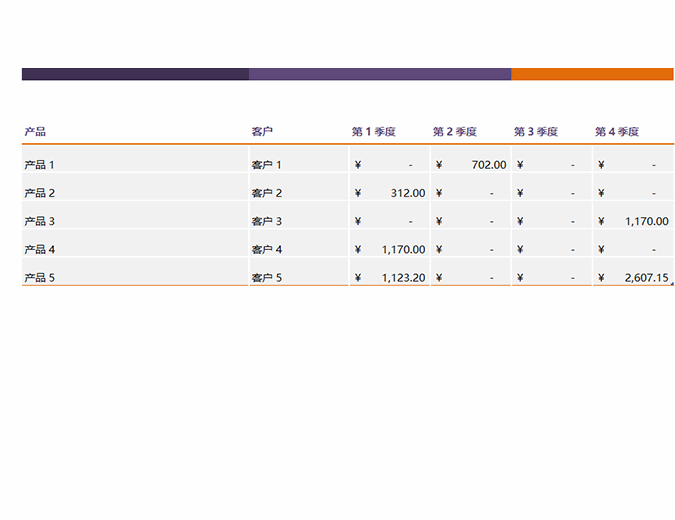This screenshot has height=520, width=675.
Task: Select the 客户 2 cell
Action: [267, 193]
